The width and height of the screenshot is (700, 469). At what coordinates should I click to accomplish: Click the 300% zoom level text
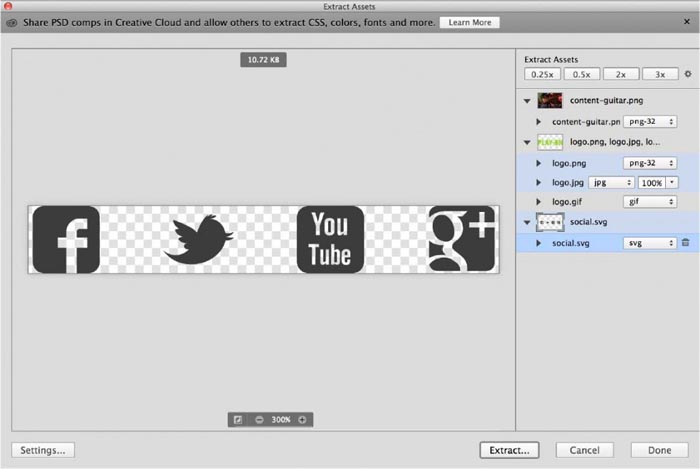tap(281, 420)
